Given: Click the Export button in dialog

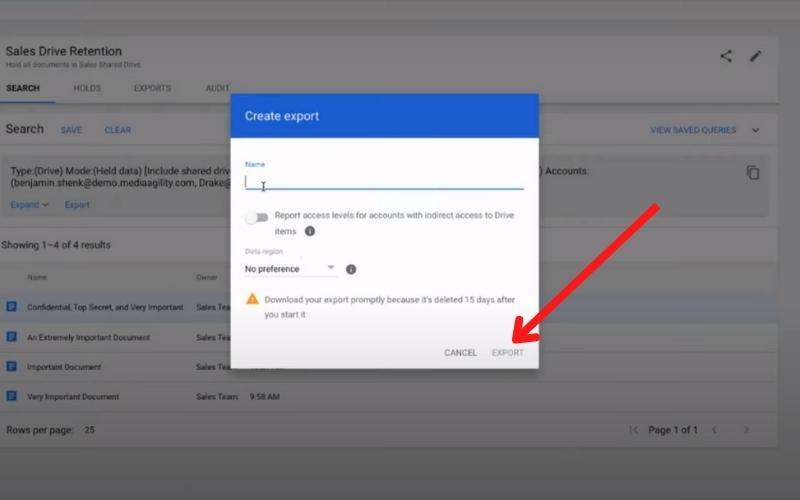Looking at the screenshot, I should click(x=507, y=353).
